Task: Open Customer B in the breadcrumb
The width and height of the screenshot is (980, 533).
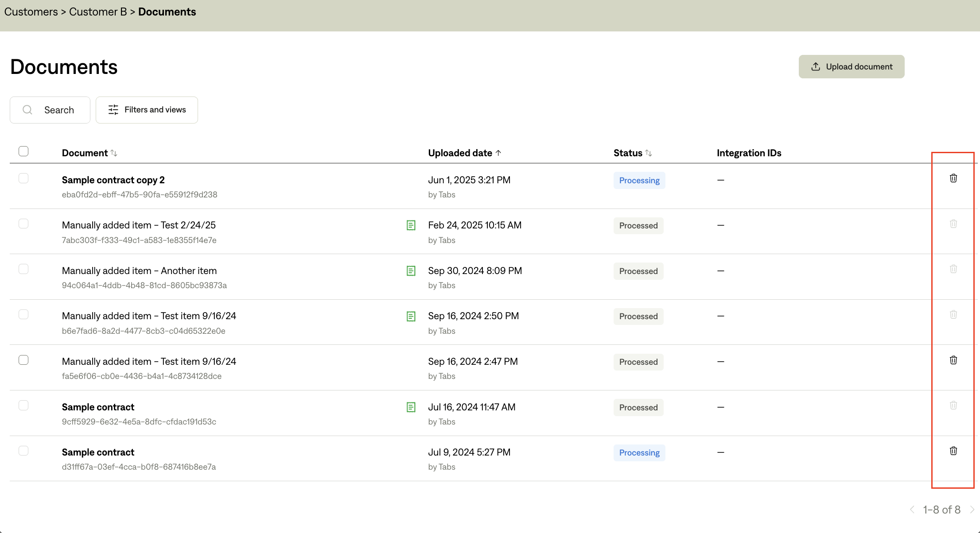Action: point(98,12)
